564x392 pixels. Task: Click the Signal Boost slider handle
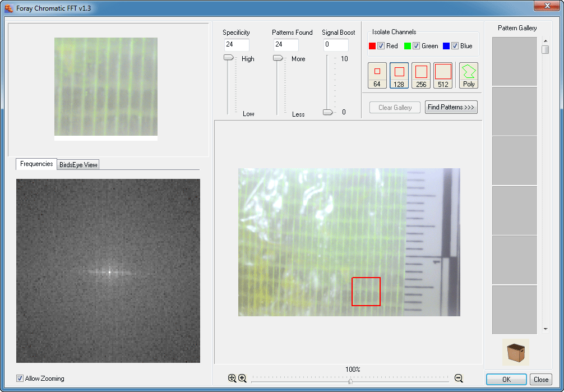tap(328, 112)
